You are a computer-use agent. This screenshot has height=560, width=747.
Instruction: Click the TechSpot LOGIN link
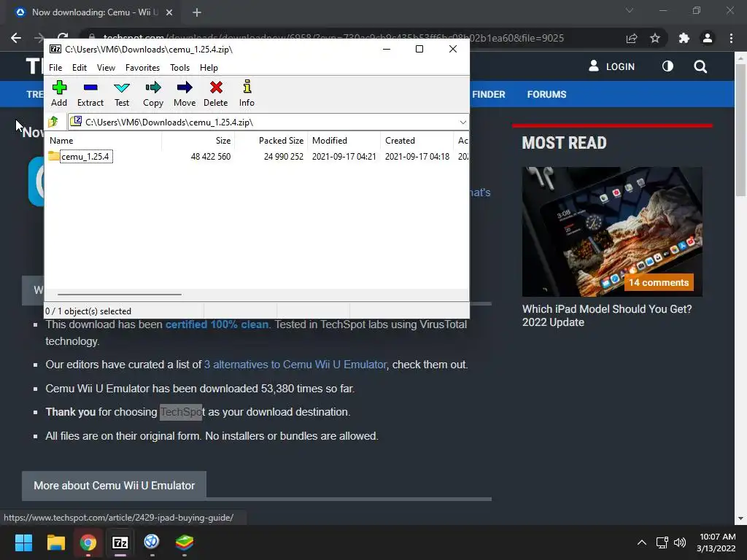coord(612,66)
